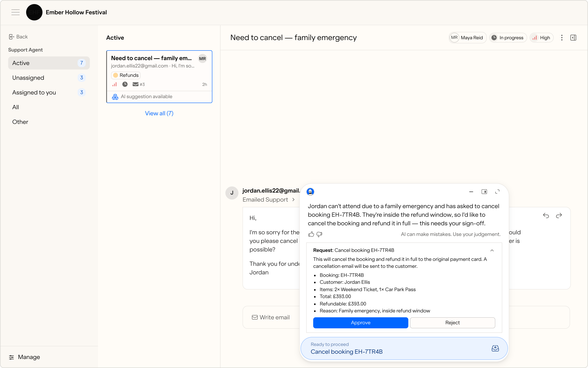The width and height of the screenshot is (588, 368).
Task: Click the Refunds tag
Action: (x=126, y=75)
